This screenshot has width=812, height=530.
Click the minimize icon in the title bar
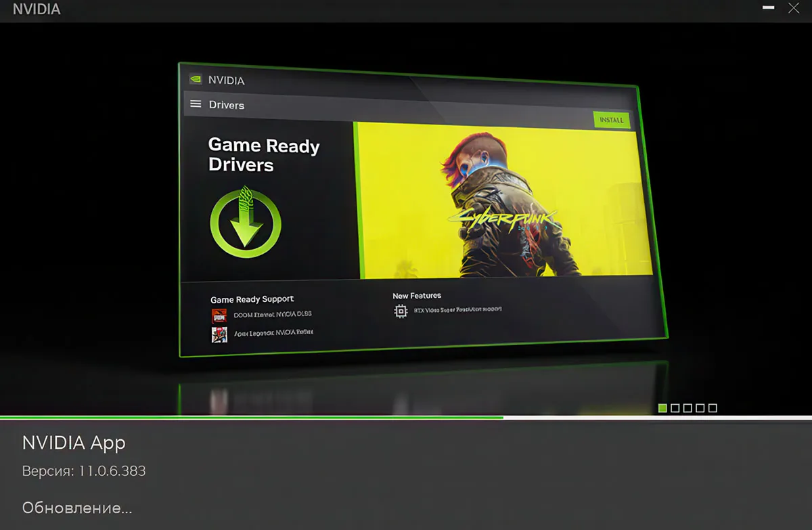[x=769, y=9]
